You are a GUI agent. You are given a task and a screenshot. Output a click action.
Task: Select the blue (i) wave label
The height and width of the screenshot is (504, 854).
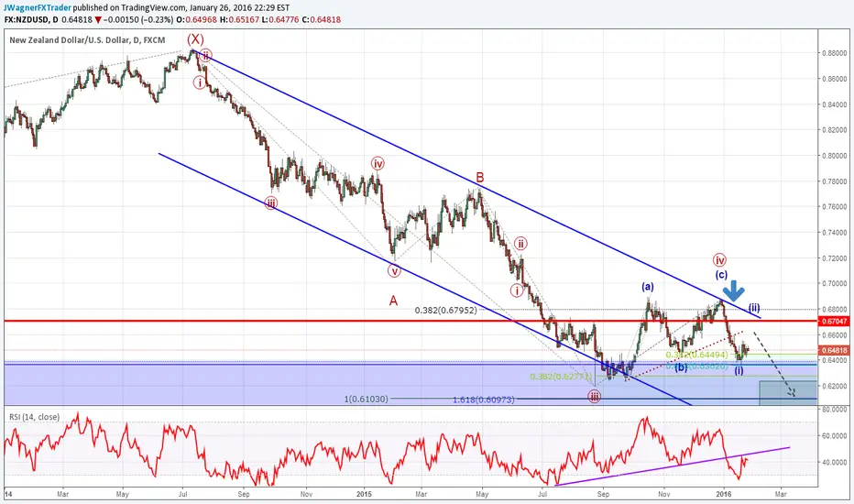739,370
